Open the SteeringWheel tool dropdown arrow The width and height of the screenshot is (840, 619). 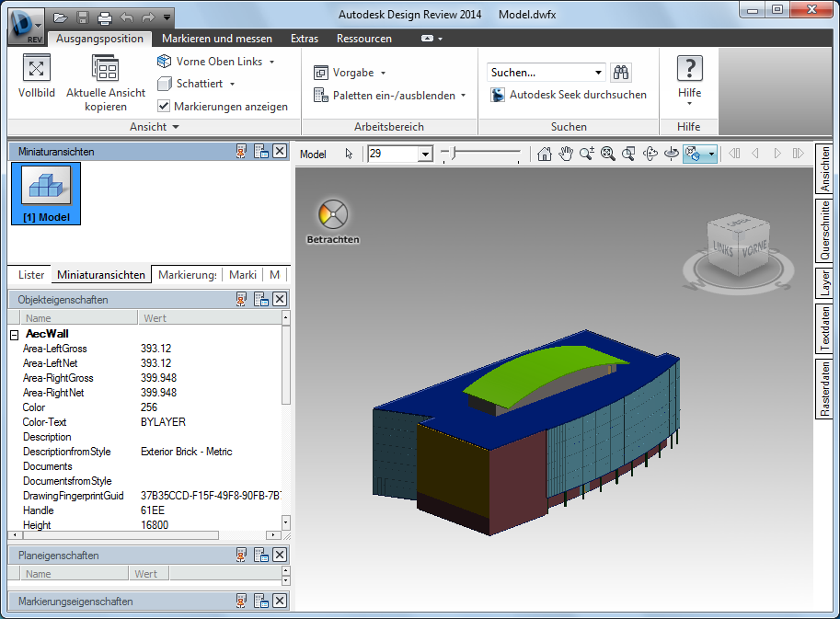(711, 154)
